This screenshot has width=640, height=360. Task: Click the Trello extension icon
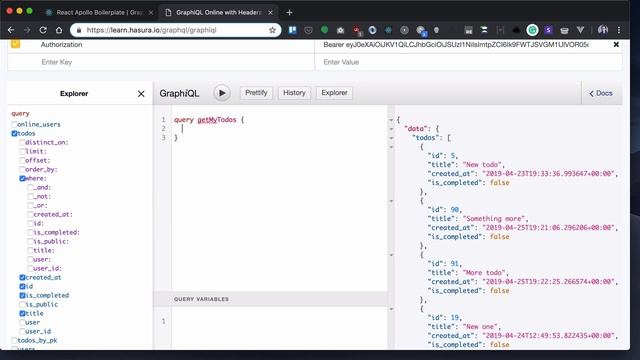[x=292, y=30]
